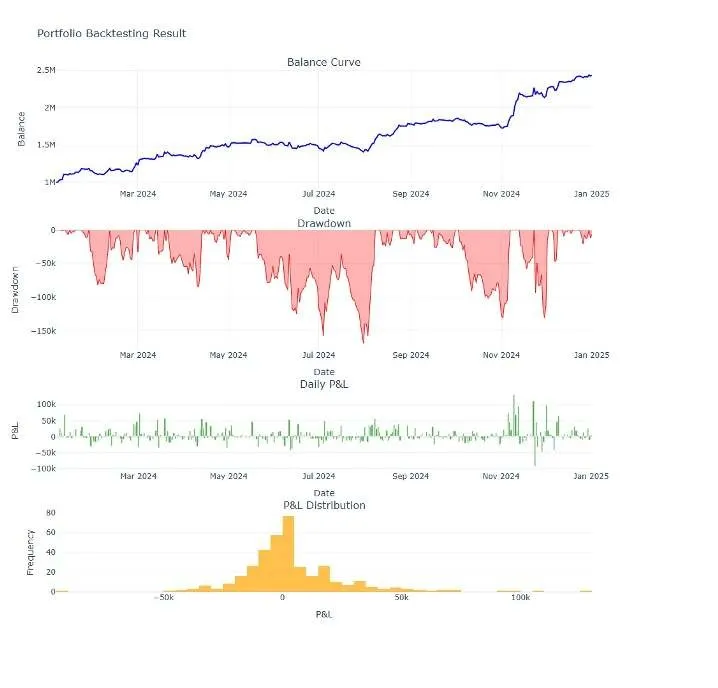Click the 2.5M label on Balance axis
This screenshot has height=688, width=718.
tap(46, 70)
